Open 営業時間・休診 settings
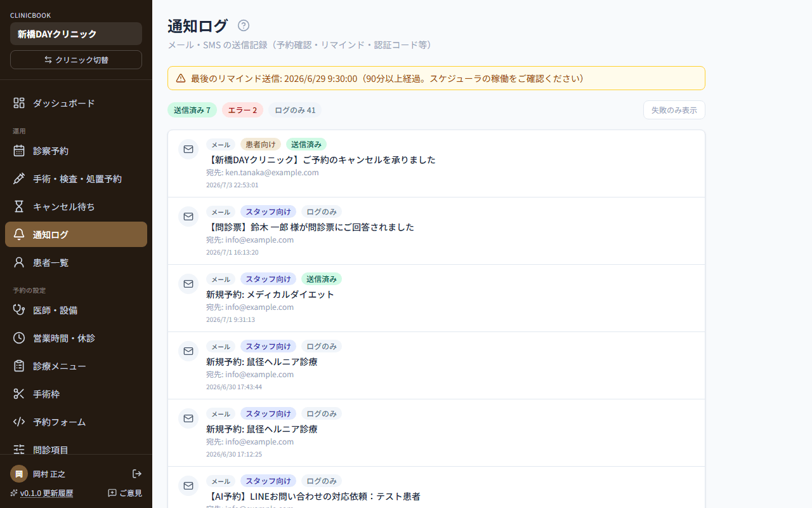The image size is (812, 508). tap(76, 338)
